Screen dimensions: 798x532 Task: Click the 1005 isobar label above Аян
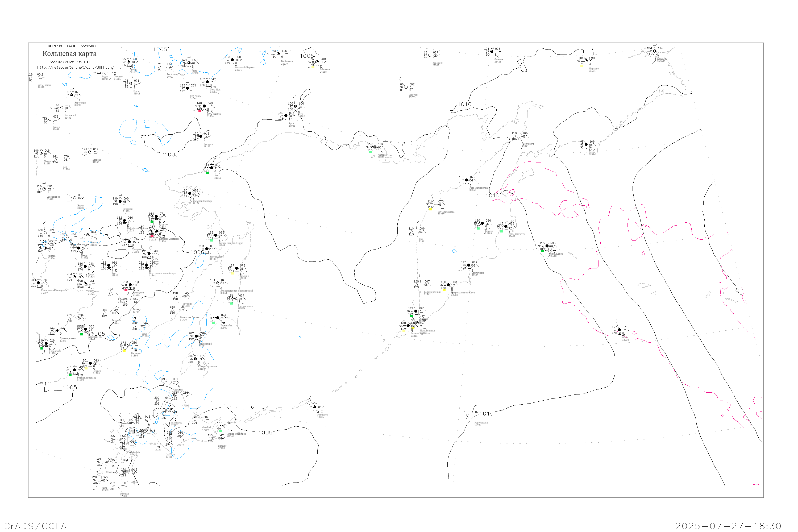click(172, 155)
